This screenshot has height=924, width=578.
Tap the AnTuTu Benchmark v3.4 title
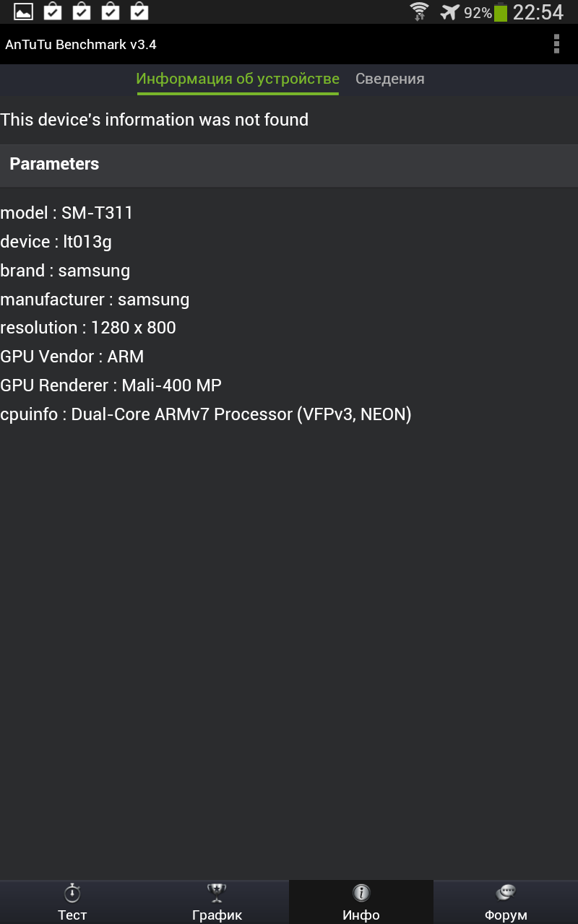[x=81, y=45]
